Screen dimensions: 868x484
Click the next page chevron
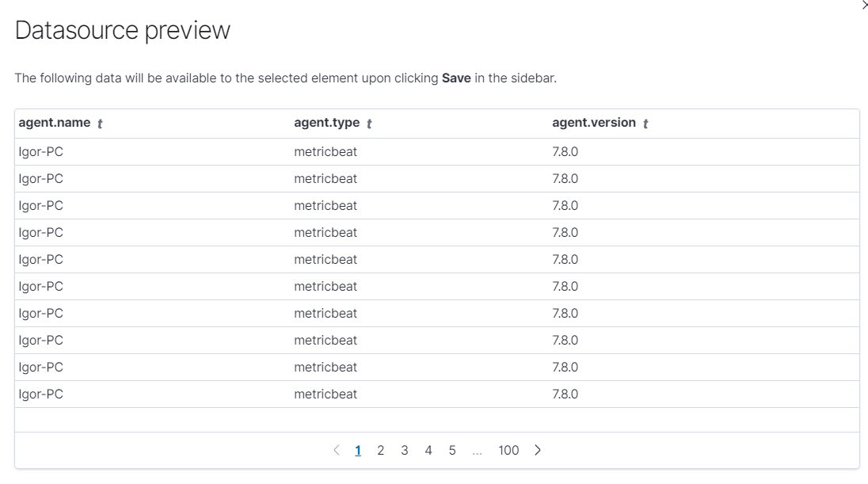tap(538, 450)
